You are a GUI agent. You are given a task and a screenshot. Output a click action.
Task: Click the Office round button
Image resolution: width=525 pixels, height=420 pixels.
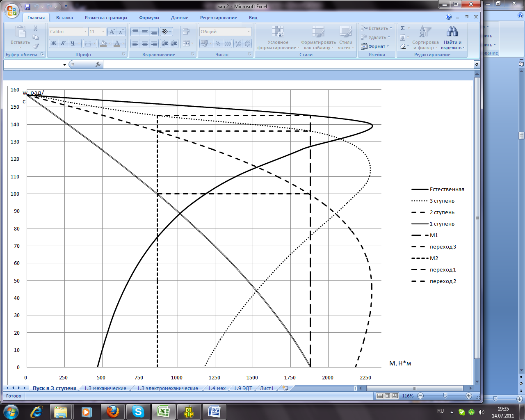pyautogui.click(x=12, y=11)
